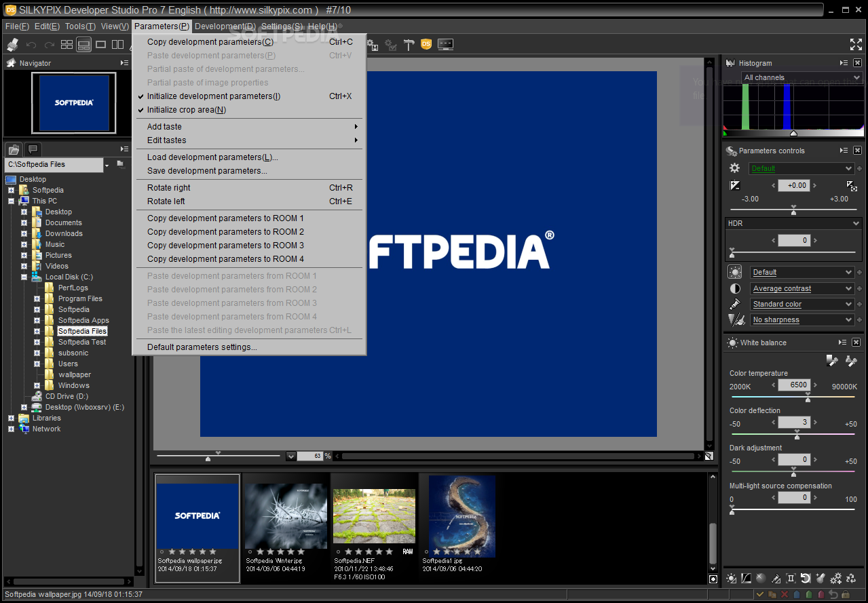
Task: Open the exposure bias tool icon
Action: click(735, 185)
